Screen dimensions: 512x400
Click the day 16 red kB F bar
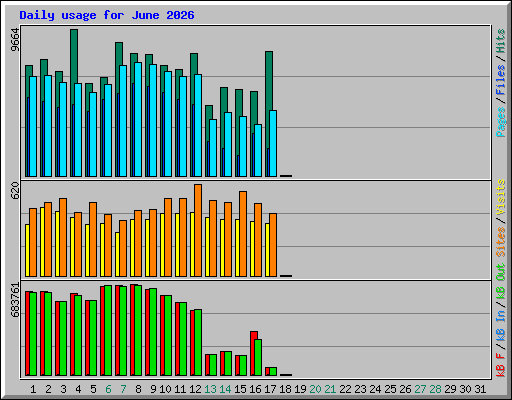click(x=254, y=353)
